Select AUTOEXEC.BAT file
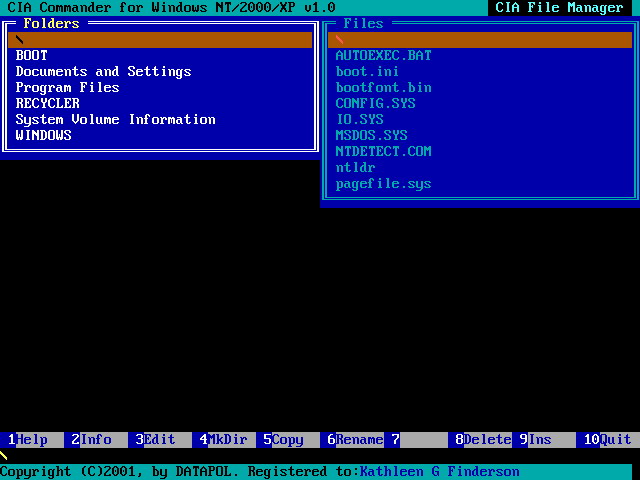Image resolution: width=640 pixels, height=480 pixels. [x=383, y=56]
